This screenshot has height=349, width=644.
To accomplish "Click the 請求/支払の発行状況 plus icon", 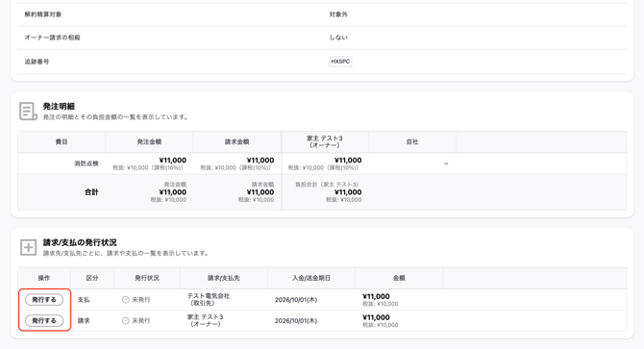I will [x=28, y=247].
